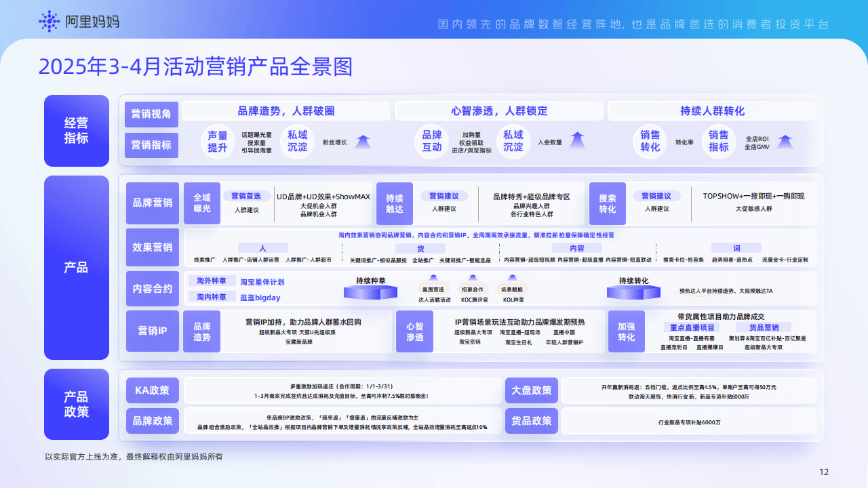Screen dimensions: 868x488
Task: Open the 内容合约 row label
Action: tap(153, 289)
